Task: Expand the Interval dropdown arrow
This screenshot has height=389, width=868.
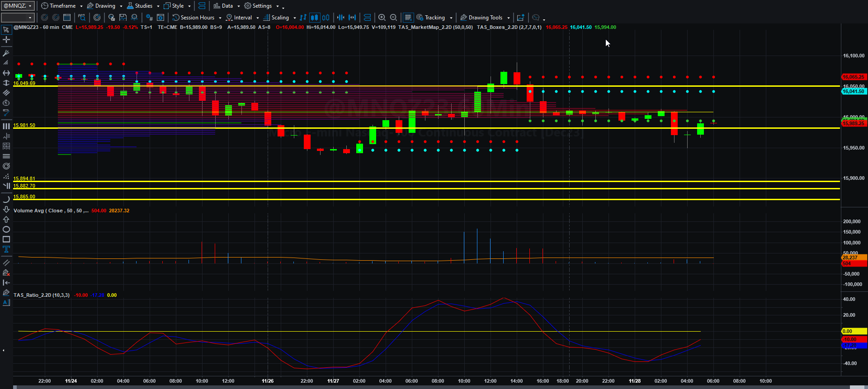Action: pyautogui.click(x=258, y=18)
